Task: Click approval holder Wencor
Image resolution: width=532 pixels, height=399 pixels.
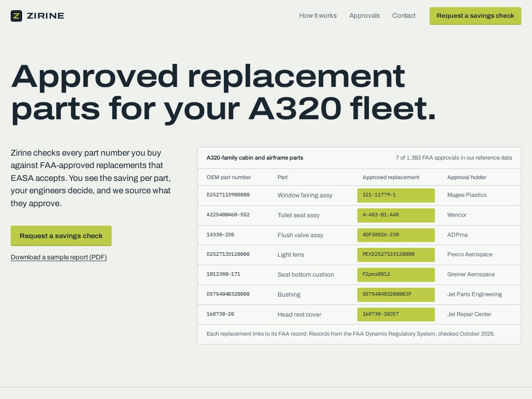Action: click(457, 215)
